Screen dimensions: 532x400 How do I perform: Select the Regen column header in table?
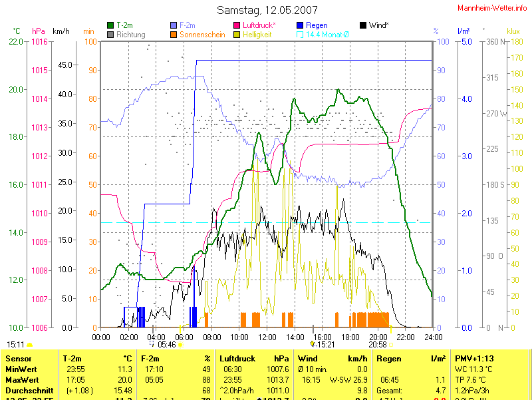389,358
